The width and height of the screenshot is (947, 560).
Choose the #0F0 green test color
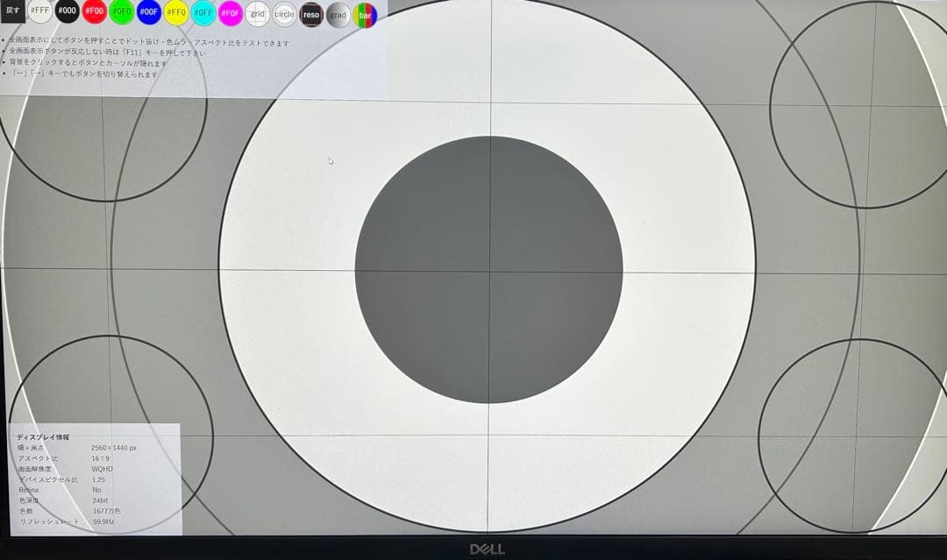121,12
